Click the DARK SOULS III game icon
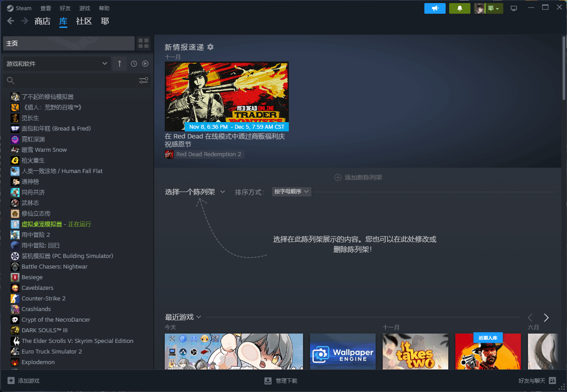567x392 pixels. pyautogui.click(x=15, y=330)
